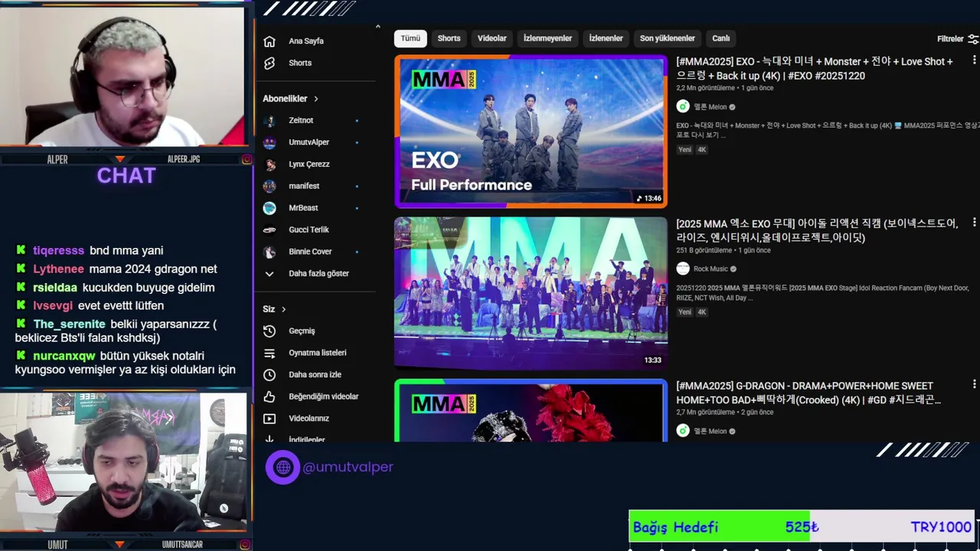Open G-DRAGON MMA2025 video thumbnail
980x551 pixels.
pyautogui.click(x=531, y=411)
